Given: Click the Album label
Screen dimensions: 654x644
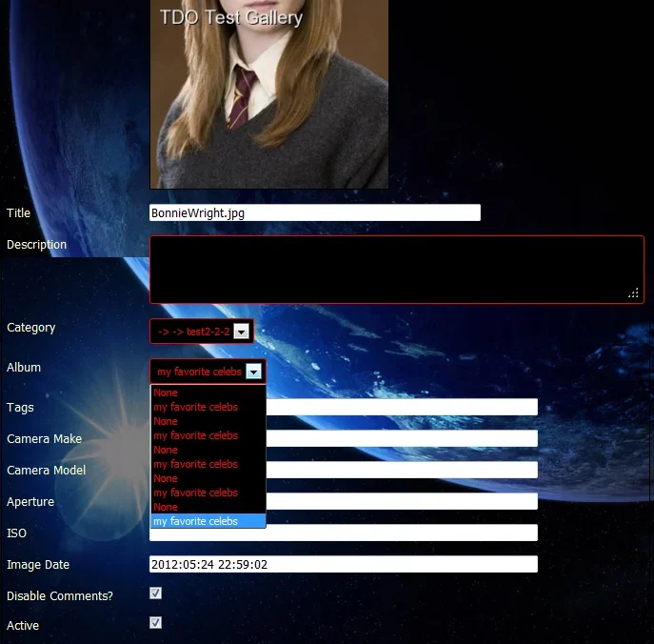Looking at the screenshot, I should coord(24,368).
